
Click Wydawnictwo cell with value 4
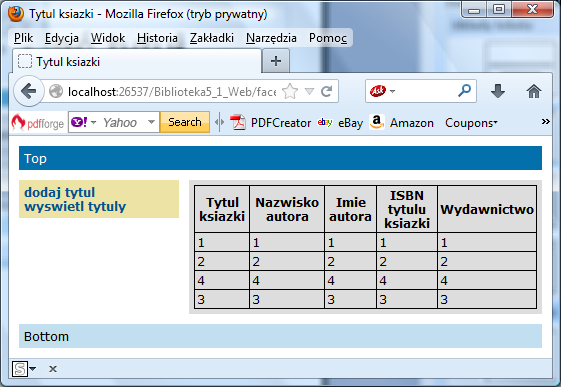487,280
